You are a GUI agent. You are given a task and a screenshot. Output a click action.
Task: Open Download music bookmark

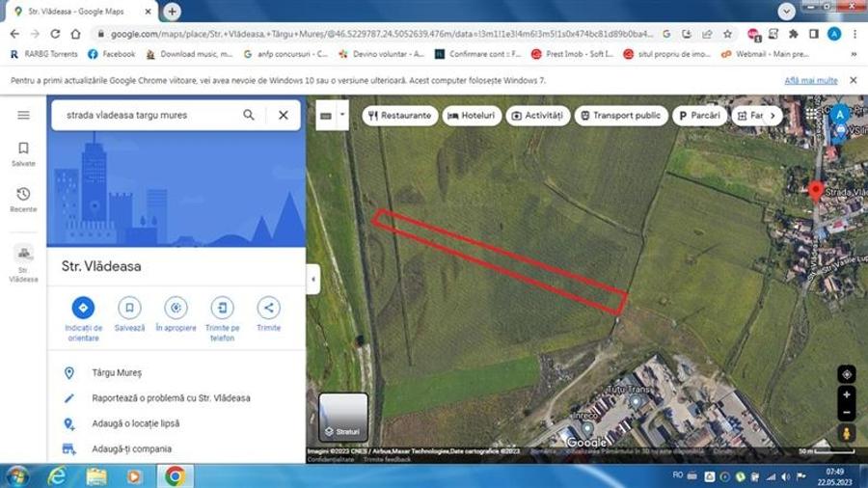(189, 54)
